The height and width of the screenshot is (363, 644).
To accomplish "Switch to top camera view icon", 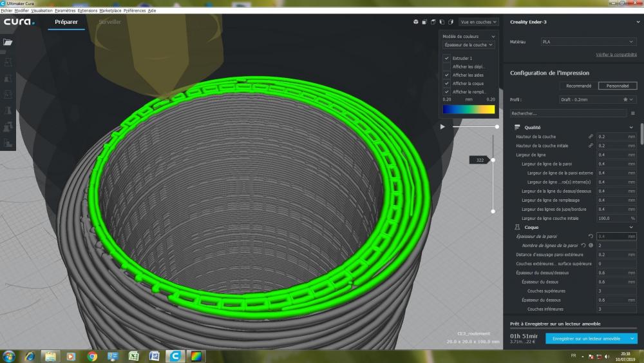I will (x=433, y=22).
